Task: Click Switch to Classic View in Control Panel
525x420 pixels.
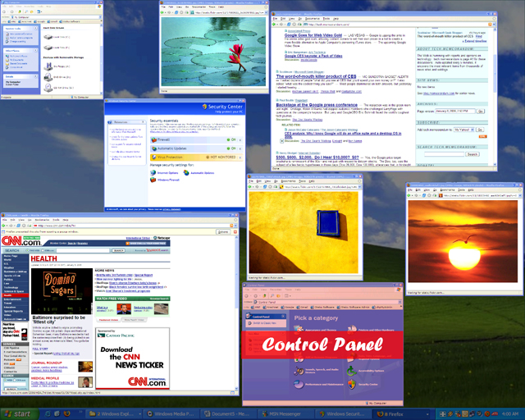Action: tap(266, 323)
